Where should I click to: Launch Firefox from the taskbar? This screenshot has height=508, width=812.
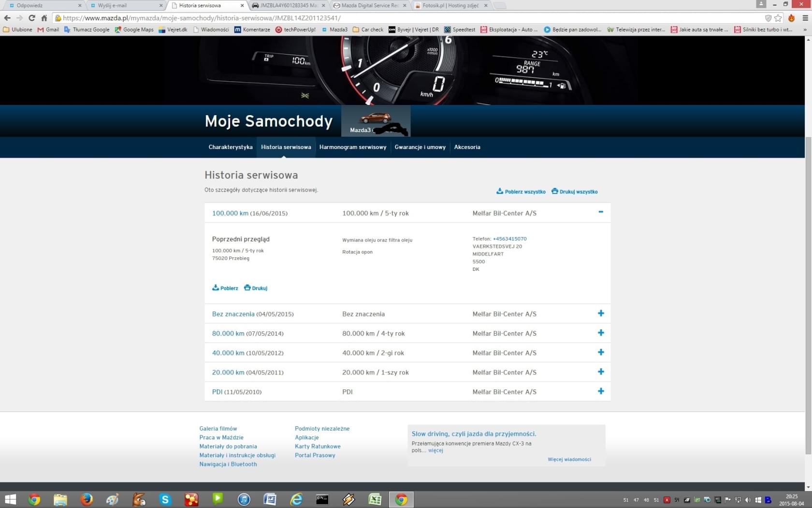[87, 499]
